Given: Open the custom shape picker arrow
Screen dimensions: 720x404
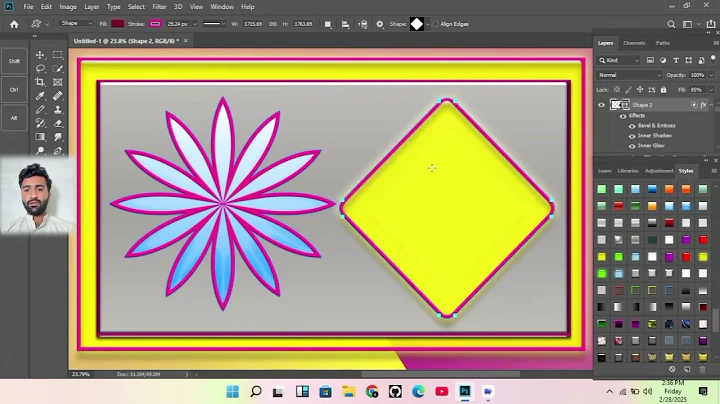Looking at the screenshot, I should coord(428,24).
